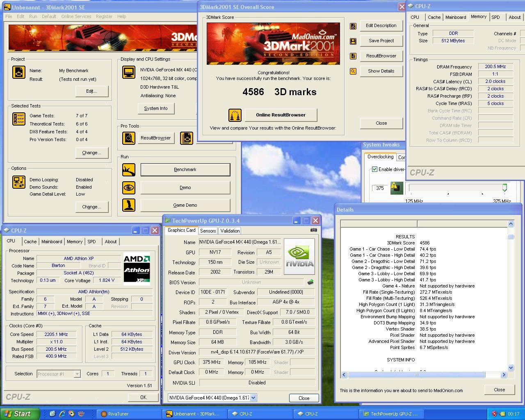Click the ResultBrowser button in Pro Tools
525x420 pixels.
tap(156, 138)
